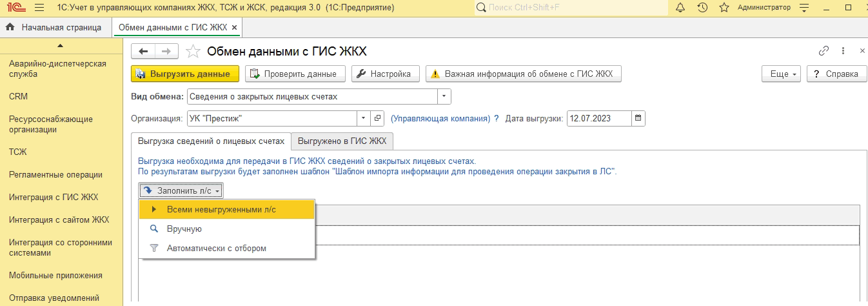Image resolution: width=868 pixels, height=306 pixels.
Task: Open the organization record button
Action: coord(378,119)
